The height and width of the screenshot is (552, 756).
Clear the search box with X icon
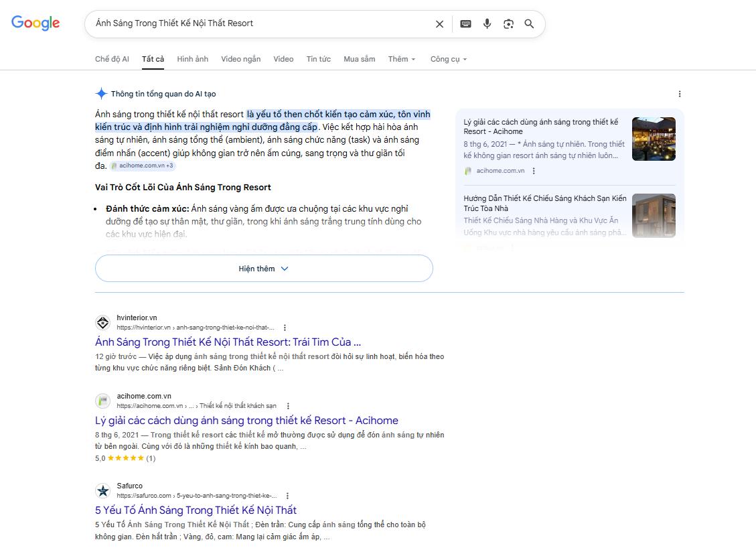pos(439,24)
